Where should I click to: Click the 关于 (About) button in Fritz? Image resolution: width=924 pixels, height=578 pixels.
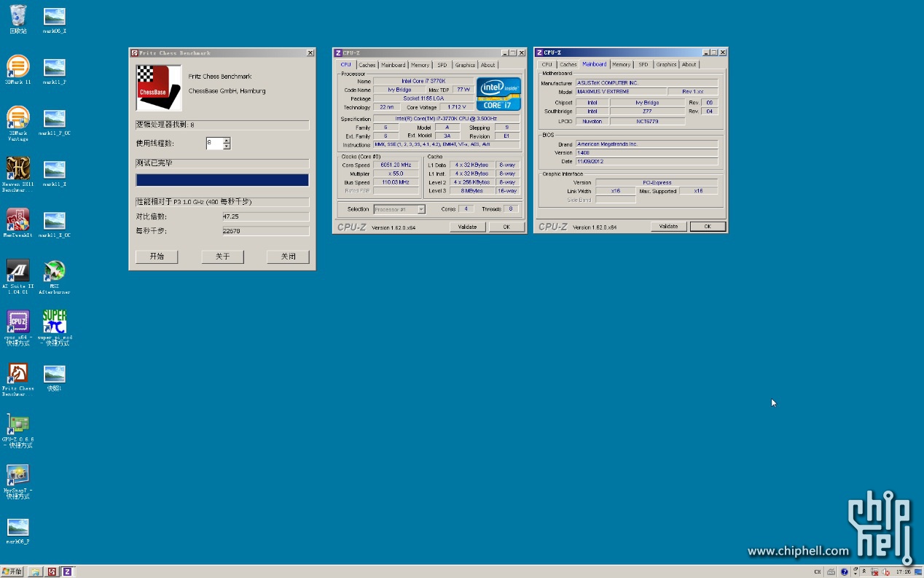tap(222, 257)
